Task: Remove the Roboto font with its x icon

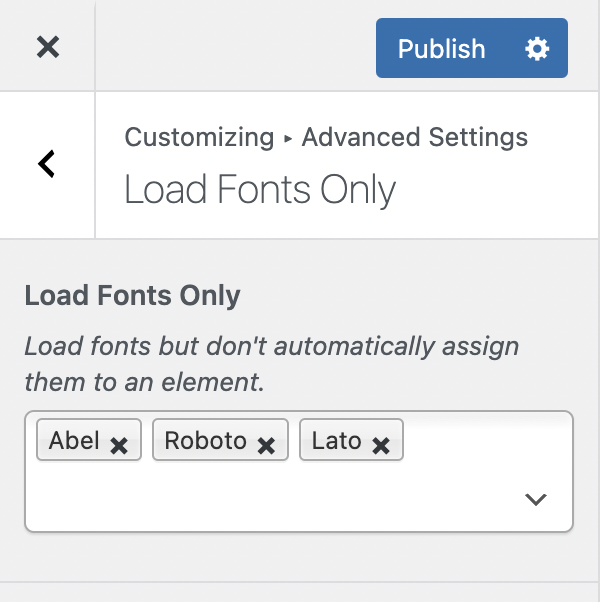Action: pos(266,445)
